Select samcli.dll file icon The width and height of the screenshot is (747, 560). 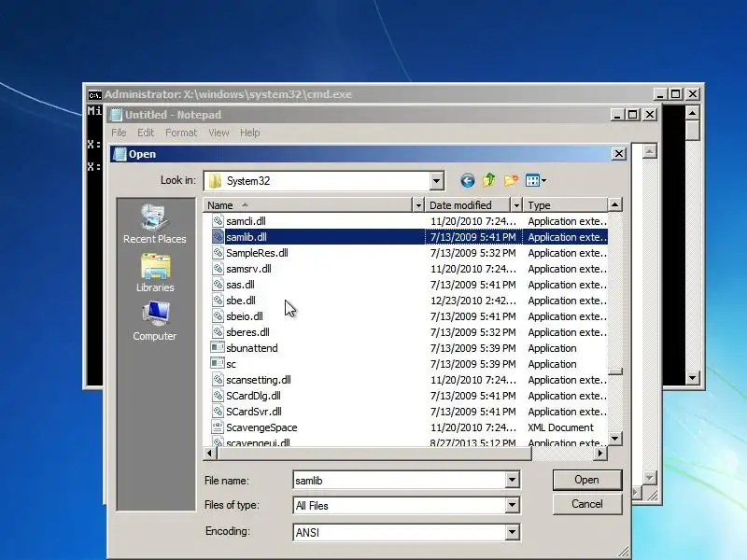point(218,221)
